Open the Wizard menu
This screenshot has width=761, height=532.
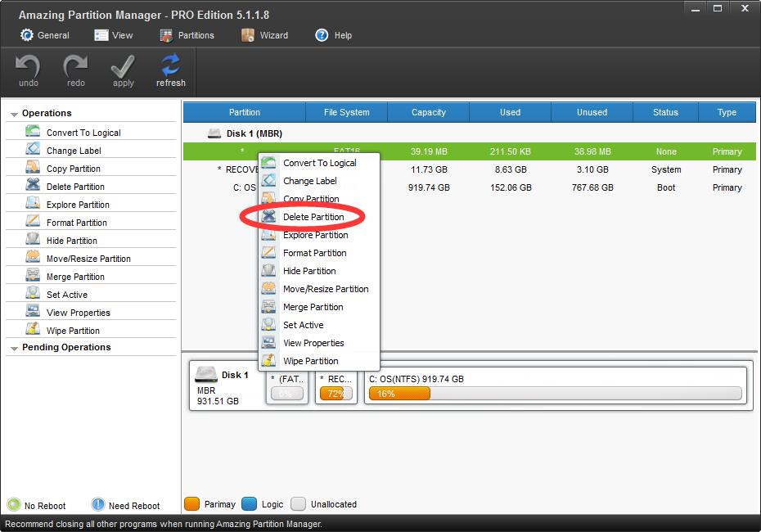click(264, 35)
